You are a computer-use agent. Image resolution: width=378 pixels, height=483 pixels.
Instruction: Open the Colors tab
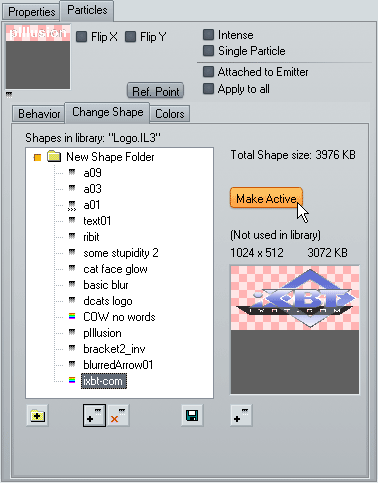tap(170, 114)
